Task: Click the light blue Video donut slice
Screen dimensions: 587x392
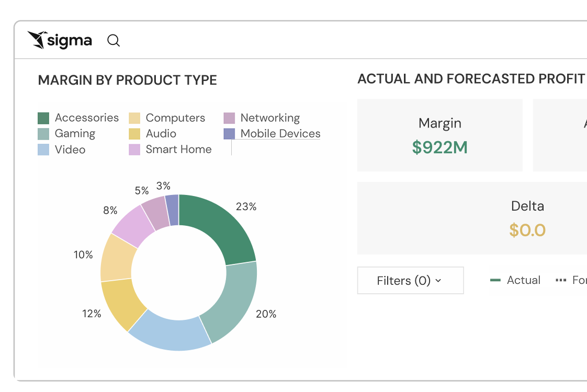Action: [x=166, y=331]
